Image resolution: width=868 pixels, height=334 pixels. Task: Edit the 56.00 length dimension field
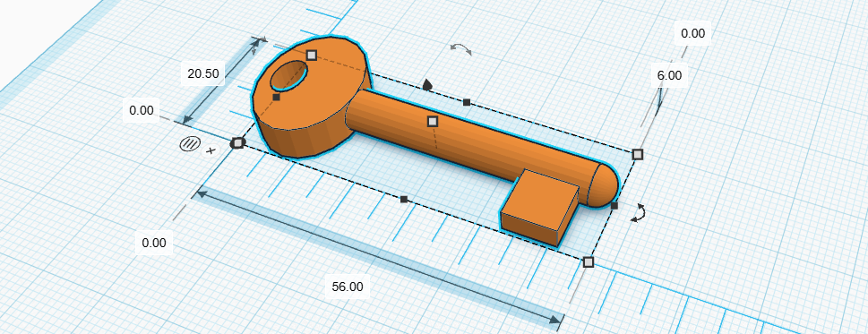click(348, 287)
